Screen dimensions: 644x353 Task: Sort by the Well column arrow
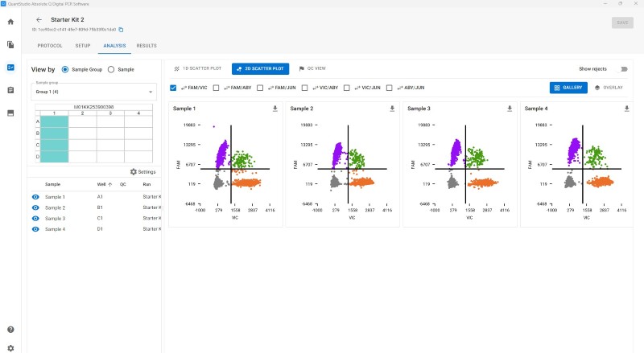tap(110, 184)
